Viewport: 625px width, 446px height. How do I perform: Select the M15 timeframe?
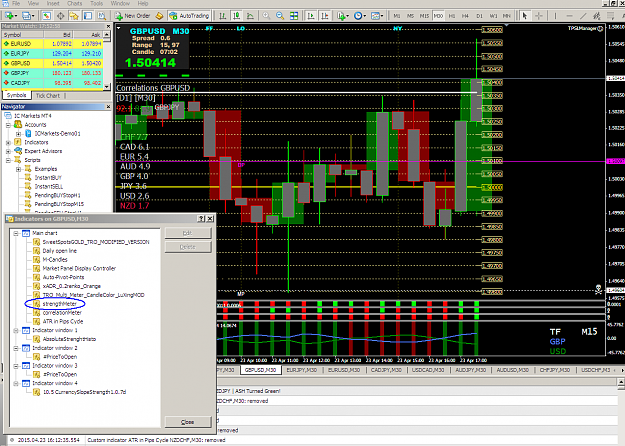pyautogui.click(x=424, y=16)
